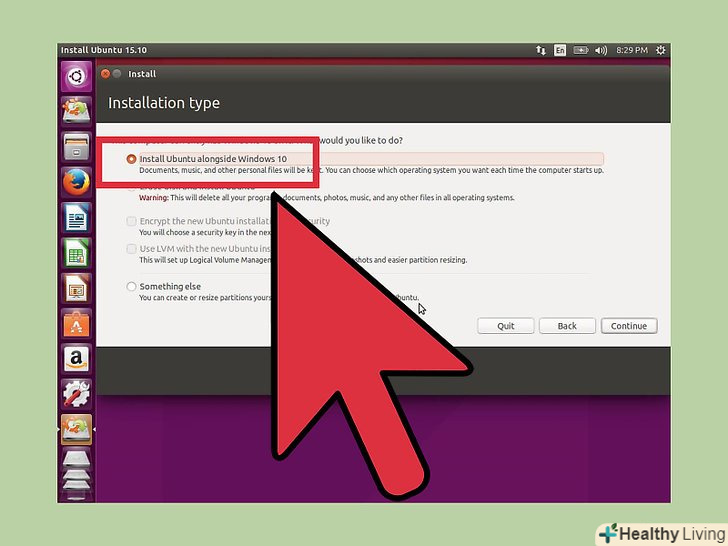Viewport: 728px width, 546px height.
Task: Minimize the Install window
Action: (x=117, y=74)
